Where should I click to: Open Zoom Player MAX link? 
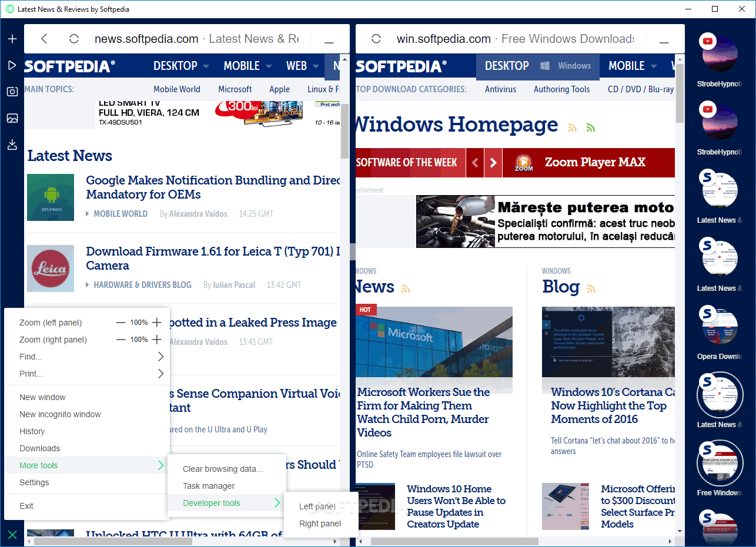point(595,162)
